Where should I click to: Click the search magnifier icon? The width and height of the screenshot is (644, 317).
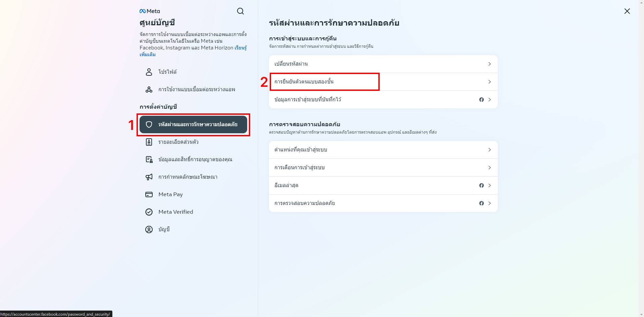[240, 11]
